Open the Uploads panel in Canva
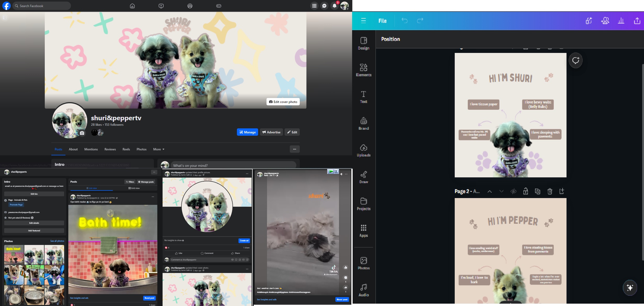This screenshot has width=644, height=306. click(x=363, y=150)
